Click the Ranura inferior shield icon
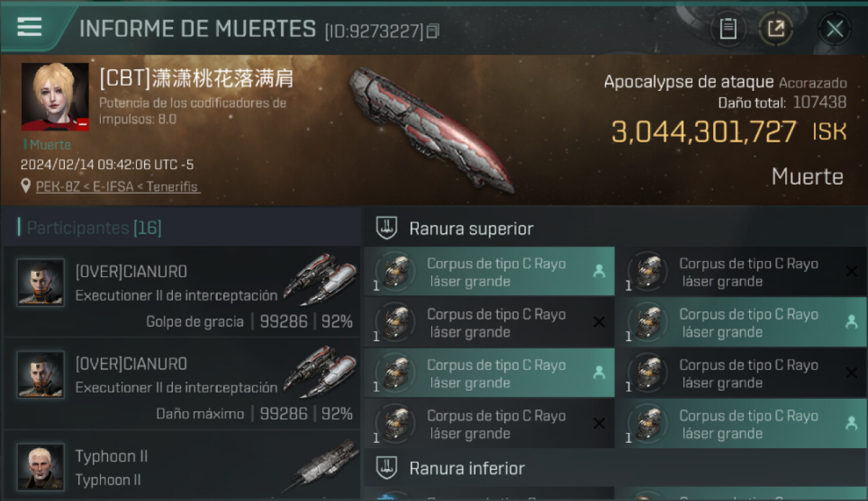This screenshot has width=868, height=501. [387, 468]
